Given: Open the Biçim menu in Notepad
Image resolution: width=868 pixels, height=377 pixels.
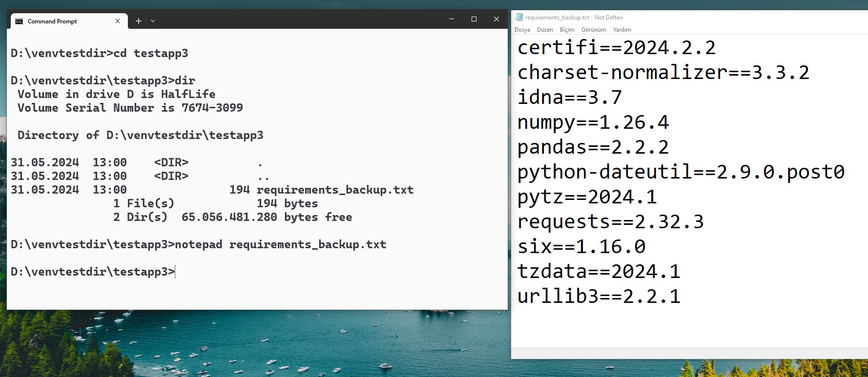Looking at the screenshot, I should [x=567, y=30].
